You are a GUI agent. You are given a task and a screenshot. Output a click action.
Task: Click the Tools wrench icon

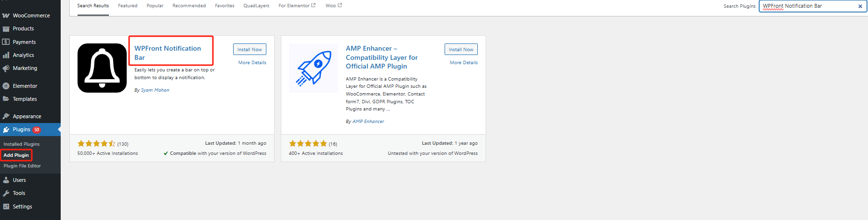click(6, 193)
